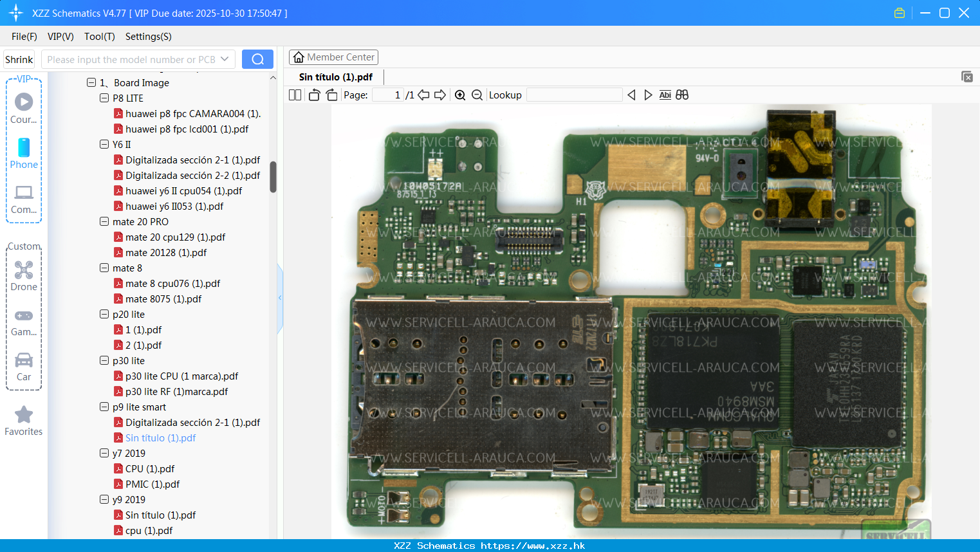Open PMIC (1).pdf under y7 2019

(147, 484)
